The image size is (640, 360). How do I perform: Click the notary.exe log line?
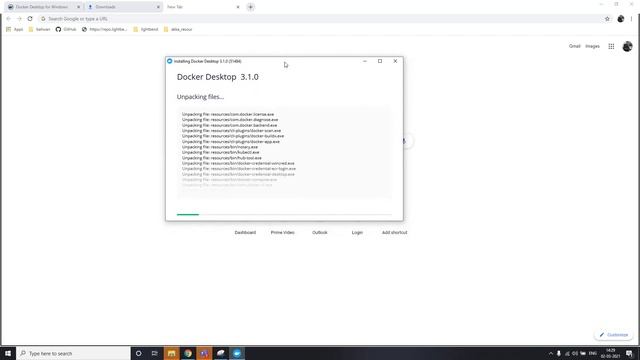220,147
